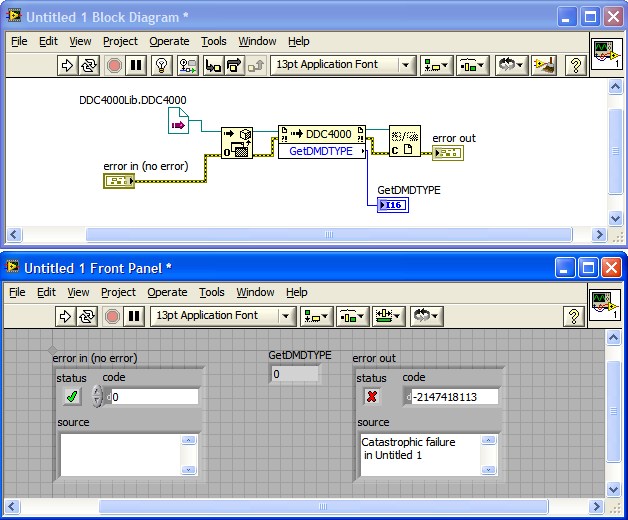Screen dimensions: 628x520
Task: Toggle Retain Wire Values icon
Action: coord(188,65)
